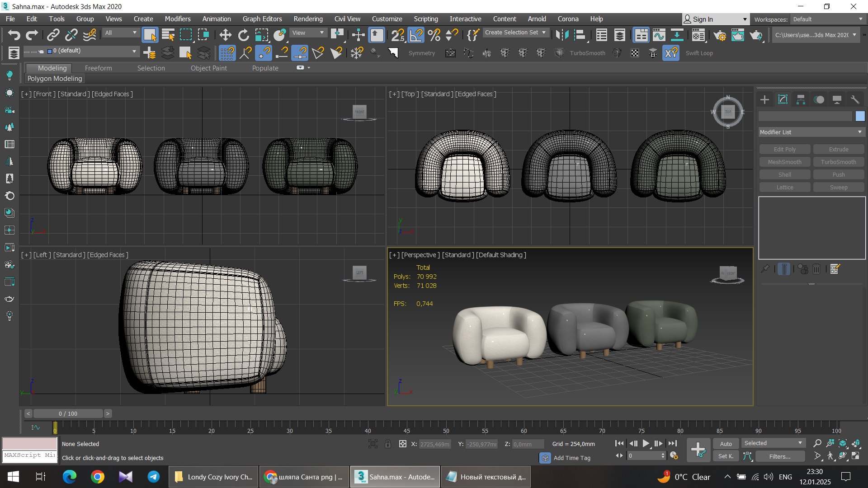Click the Undo arrow icon
The height and width of the screenshot is (488, 868).
14,35
